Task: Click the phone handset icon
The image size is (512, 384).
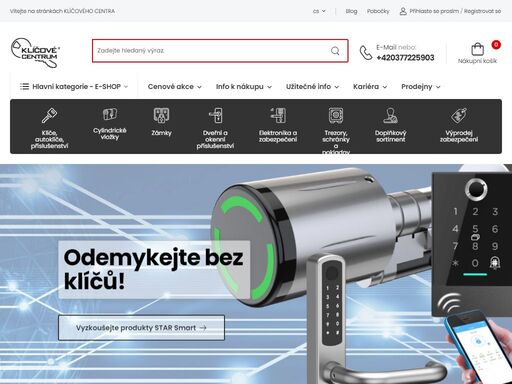Action: coord(366,53)
